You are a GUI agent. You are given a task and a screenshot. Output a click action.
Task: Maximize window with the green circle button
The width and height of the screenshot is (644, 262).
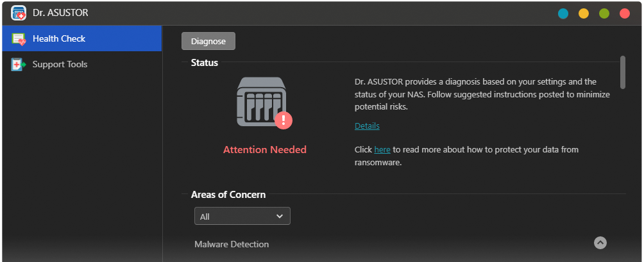tap(604, 13)
